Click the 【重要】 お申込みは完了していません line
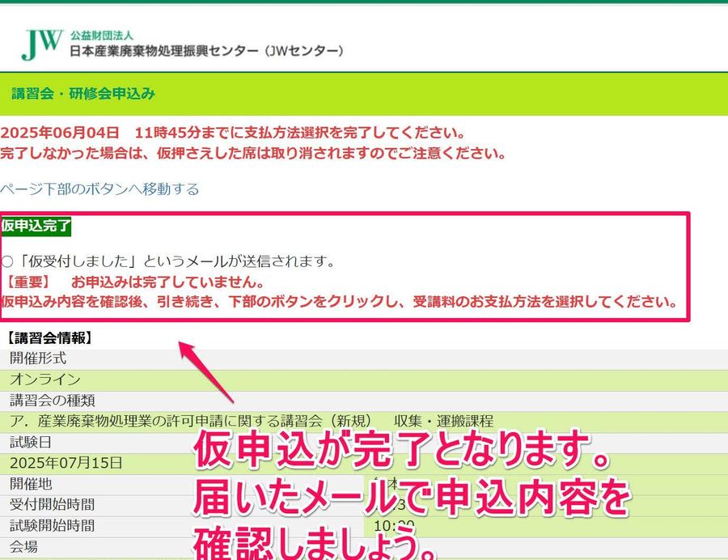The height and width of the screenshot is (560, 728). tap(133, 282)
